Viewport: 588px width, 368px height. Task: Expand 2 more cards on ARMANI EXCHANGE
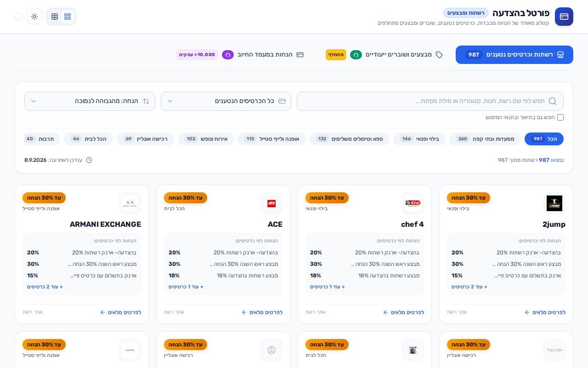[x=45, y=287]
